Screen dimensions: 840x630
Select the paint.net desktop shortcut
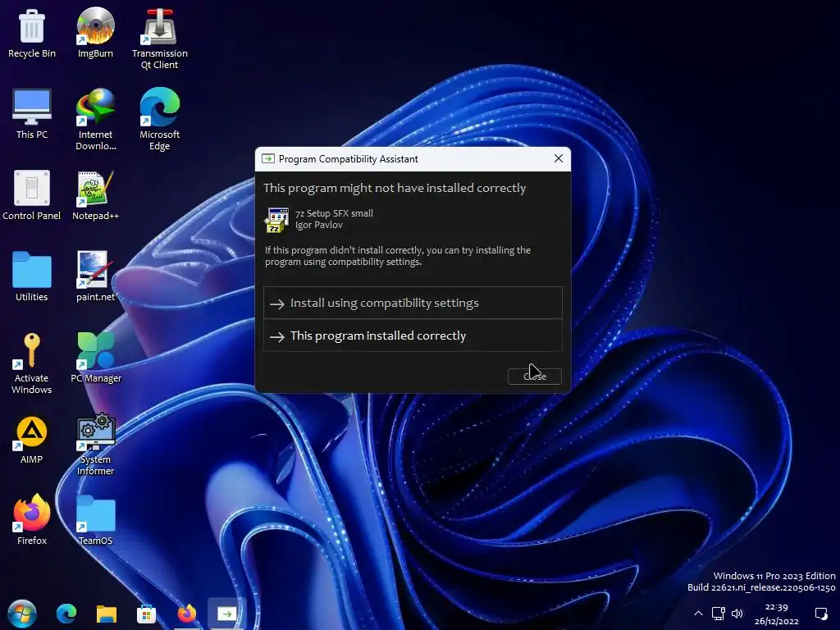(x=95, y=276)
